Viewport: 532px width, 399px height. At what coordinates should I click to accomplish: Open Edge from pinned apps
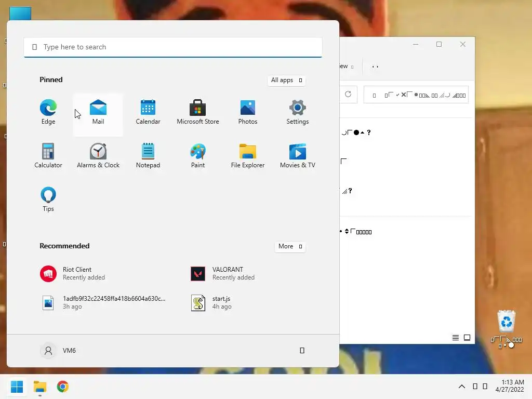click(48, 112)
